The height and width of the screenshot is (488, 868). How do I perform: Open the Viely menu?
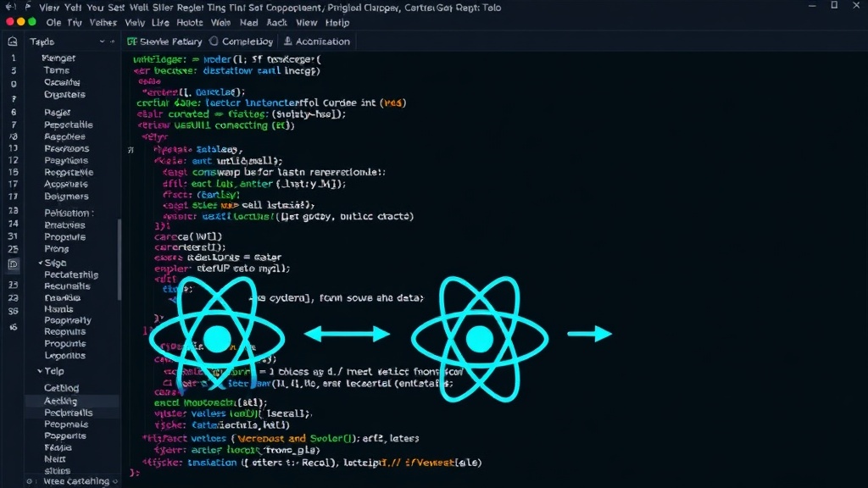(135, 23)
